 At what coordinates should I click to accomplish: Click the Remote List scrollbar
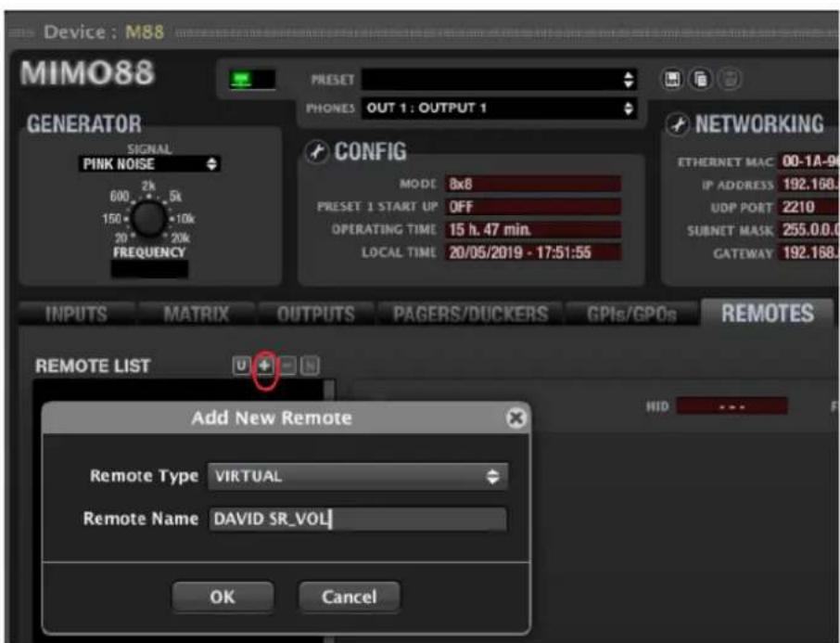330,391
